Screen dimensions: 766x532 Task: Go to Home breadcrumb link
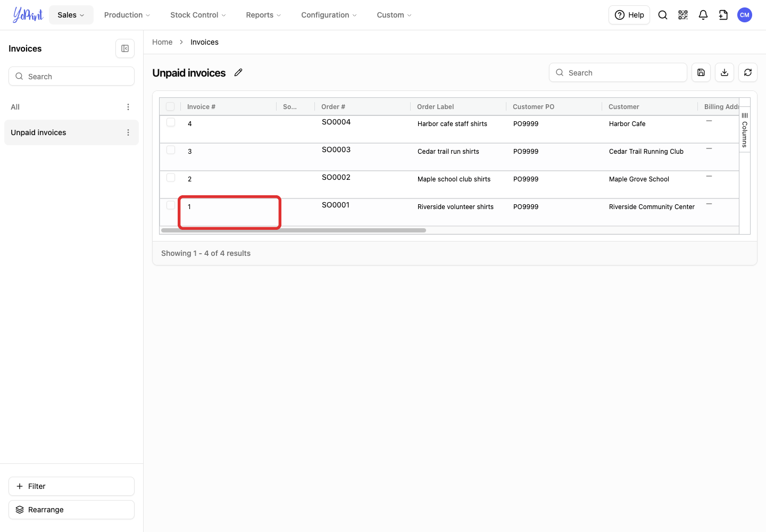pyautogui.click(x=162, y=42)
